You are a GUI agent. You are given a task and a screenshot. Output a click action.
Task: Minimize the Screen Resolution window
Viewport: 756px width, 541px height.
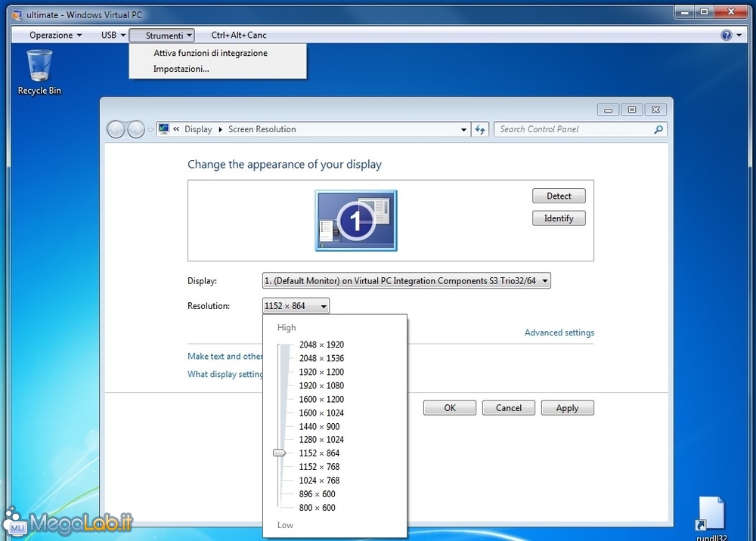tap(608, 110)
